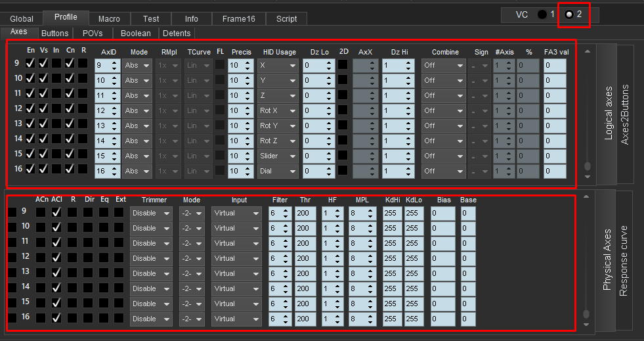Toggle En checkbox for logical axis 9
Screen dimensions: 644x341
[30, 64]
